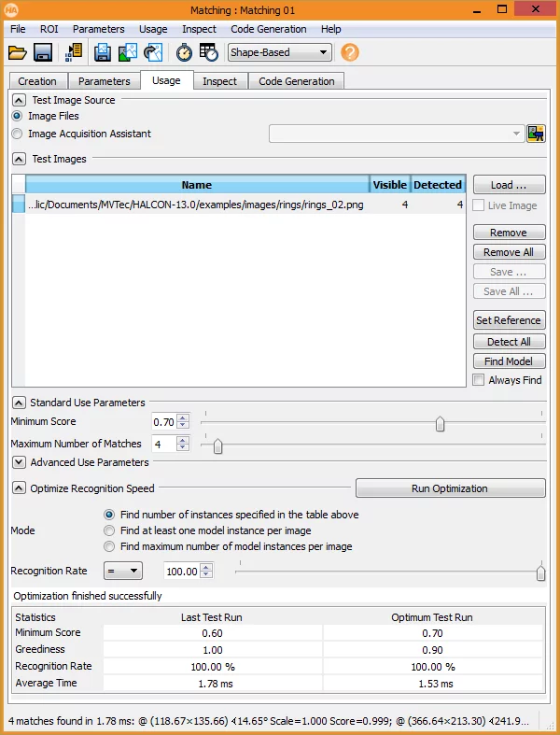This screenshot has height=735, width=560.
Task: Select the Image Acquisition Assistant radio button
Action: (18, 134)
